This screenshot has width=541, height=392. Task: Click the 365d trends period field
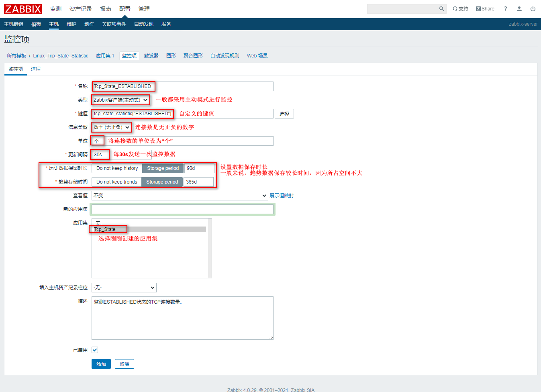click(198, 182)
